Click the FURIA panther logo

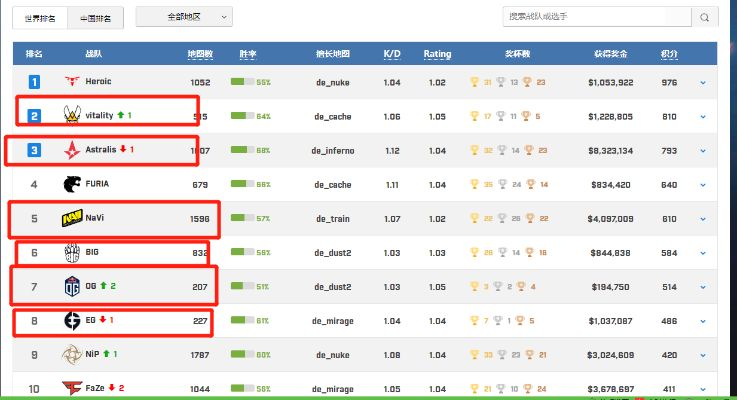72,184
